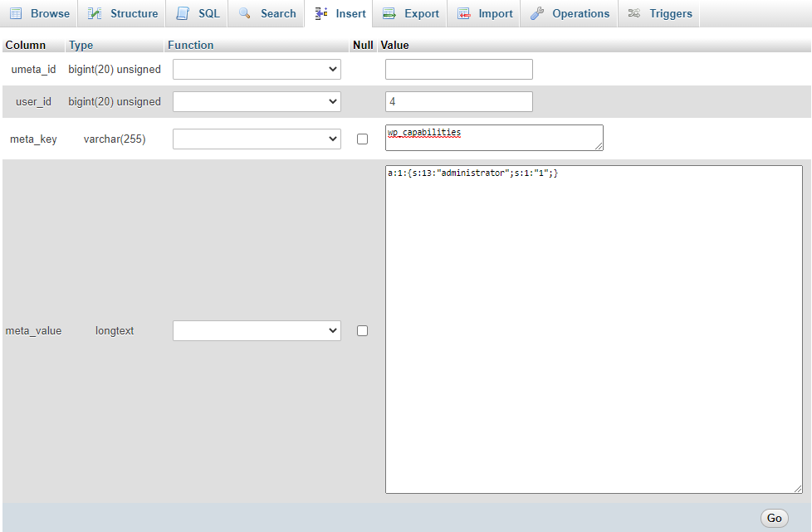Click the meta_key text area resize handle
The width and height of the screenshot is (812, 532).
[x=599, y=146]
